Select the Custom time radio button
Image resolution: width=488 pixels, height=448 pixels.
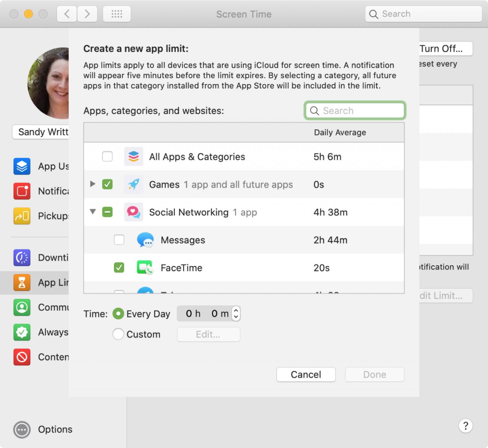pyautogui.click(x=118, y=334)
